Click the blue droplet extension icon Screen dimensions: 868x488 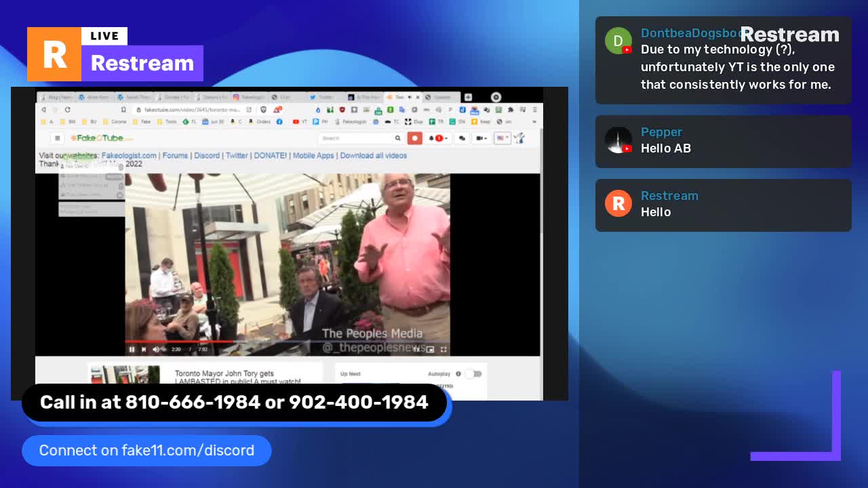pos(318,110)
